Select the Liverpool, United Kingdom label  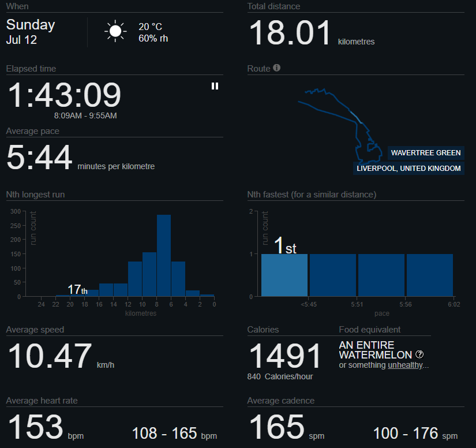408,168
